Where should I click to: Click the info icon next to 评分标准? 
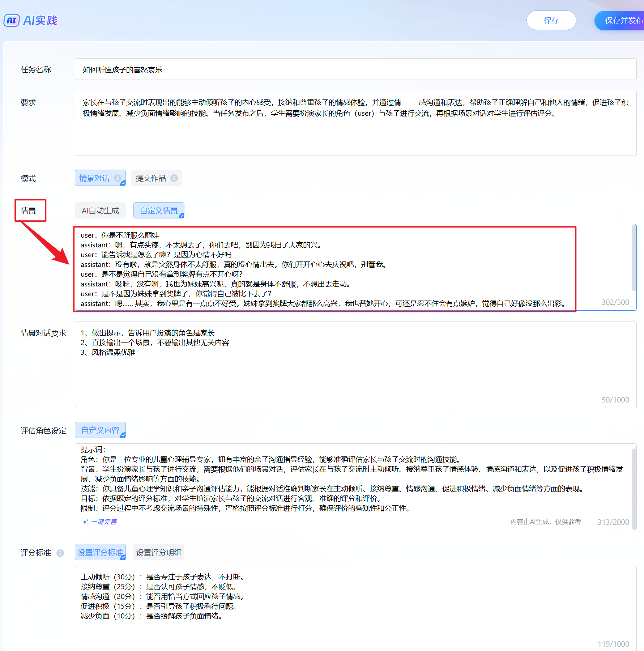click(x=60, y=553)
